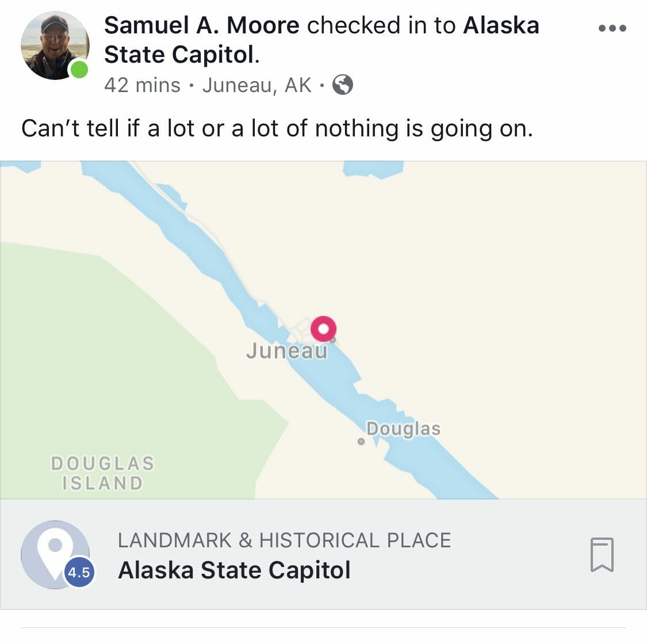Open the three-dot post options menu
This screenshot has width=647, height=644.
pos(612,28)
